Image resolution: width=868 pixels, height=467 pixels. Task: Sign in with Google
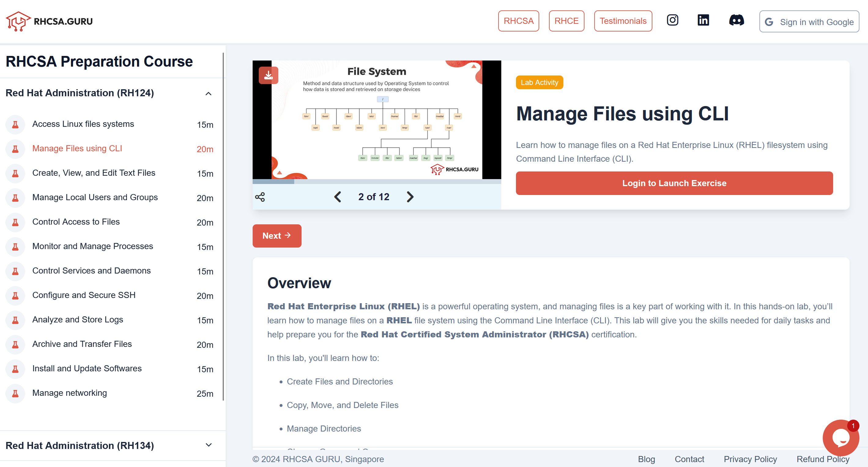[x=809, y=22]
